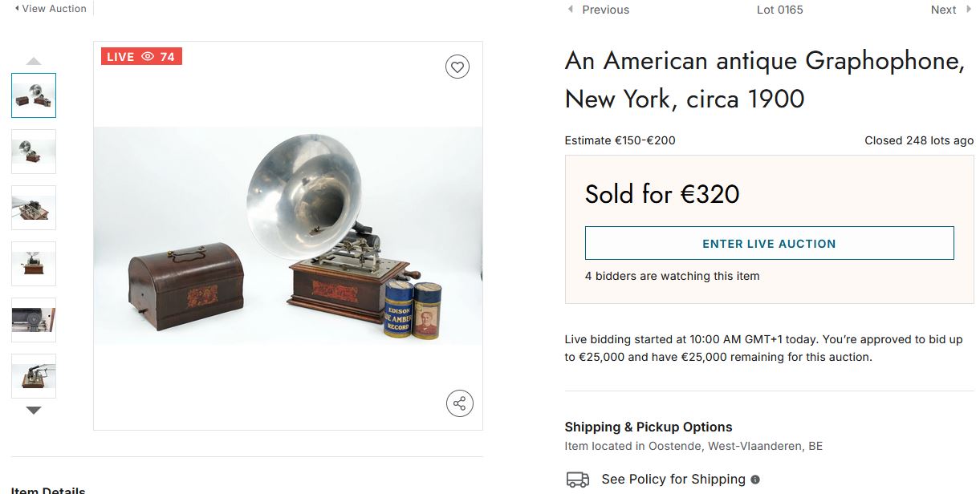Open See Policy for Shipping link
This screenshot has height=494, width=980.
pyautogui.click(x=673, y=480)
